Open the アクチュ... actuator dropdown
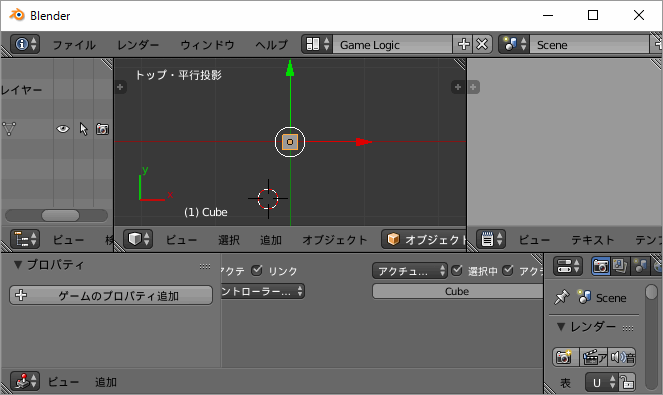Viewport: 663px width, 395px height. 409,271
